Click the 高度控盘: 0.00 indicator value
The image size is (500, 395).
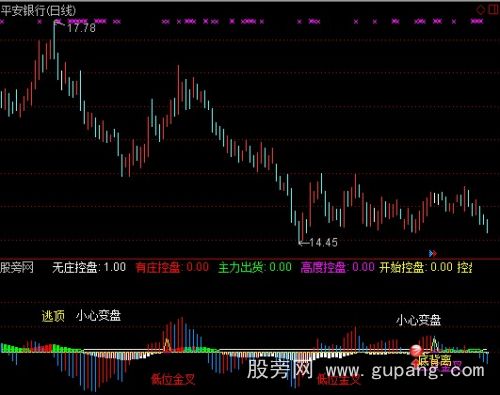click(337, 267)
